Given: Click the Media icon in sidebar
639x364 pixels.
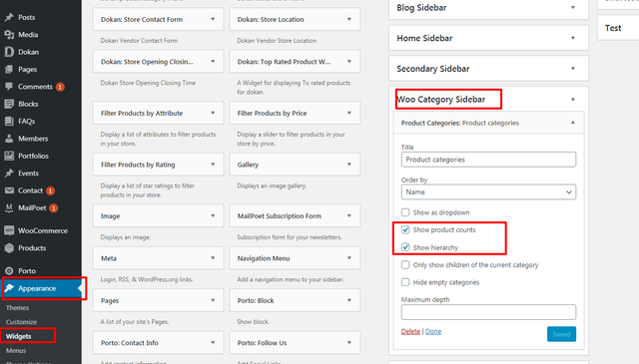Looking at the screenshot, I should pos(9,35).
